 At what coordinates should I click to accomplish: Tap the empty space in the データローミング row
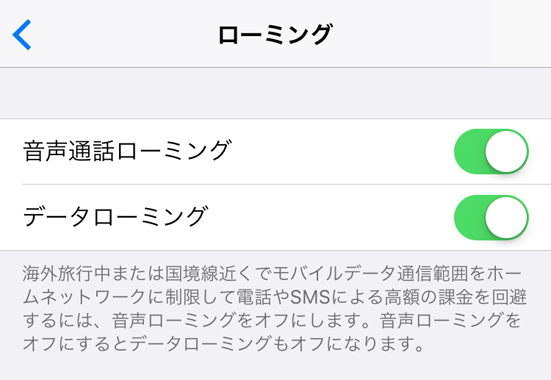tap(330, 218)
